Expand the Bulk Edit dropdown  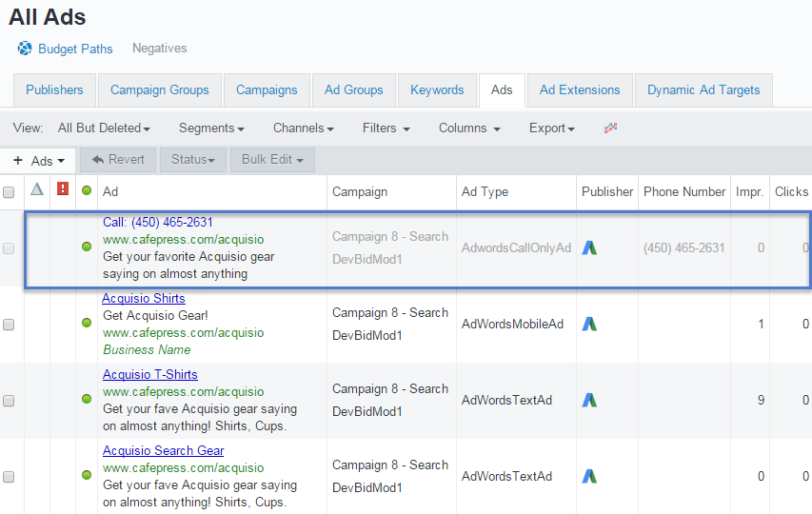272,159
